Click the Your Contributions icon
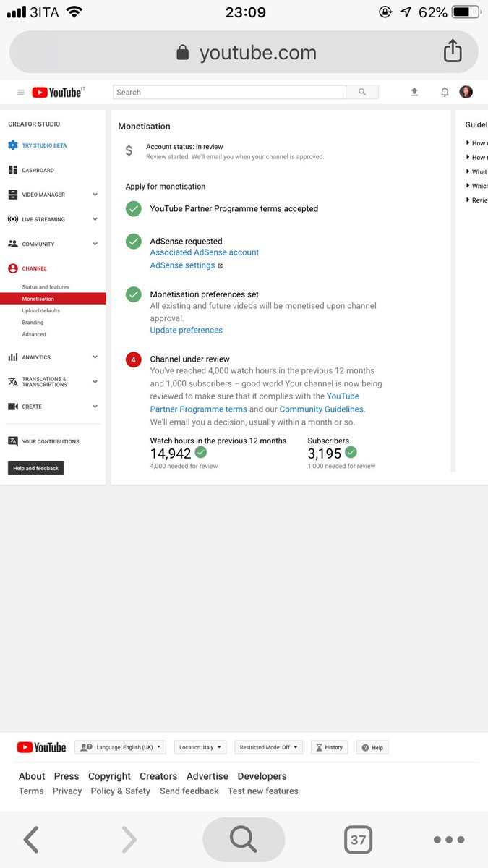Viewport: 488px width, 868px height. (13, 441)
